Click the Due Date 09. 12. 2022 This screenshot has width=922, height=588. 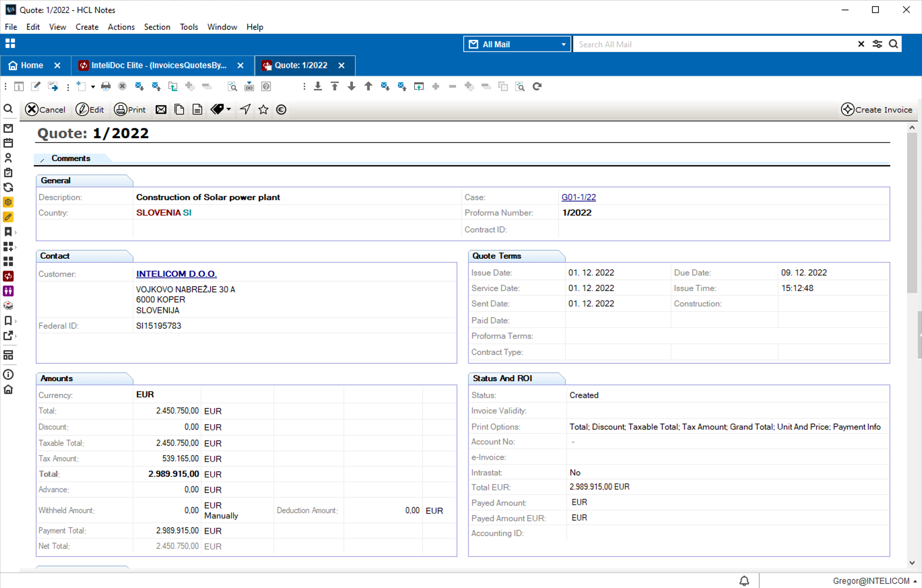click(804, 273)
